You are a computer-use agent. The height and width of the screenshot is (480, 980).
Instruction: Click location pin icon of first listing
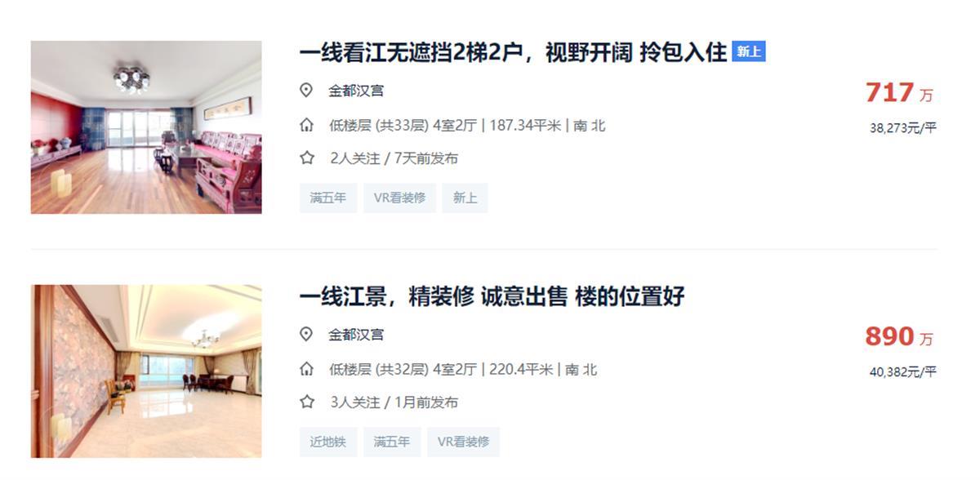pyautogui.click(x=306, y=91)
